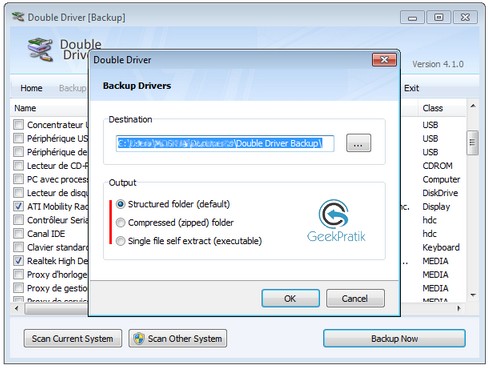The height and width of the screenshot is (369, 490).
Task: Check the Clavier standard driver checkbox
Action: pyautogui.click(x=18, y=247)
